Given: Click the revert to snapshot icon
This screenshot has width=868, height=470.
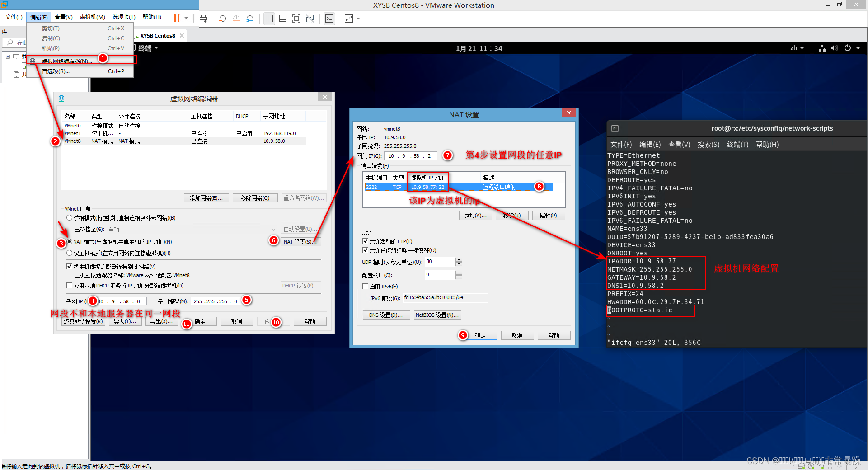Looking at the screenshot, I should pyautogui.click(x=236, y=19).
